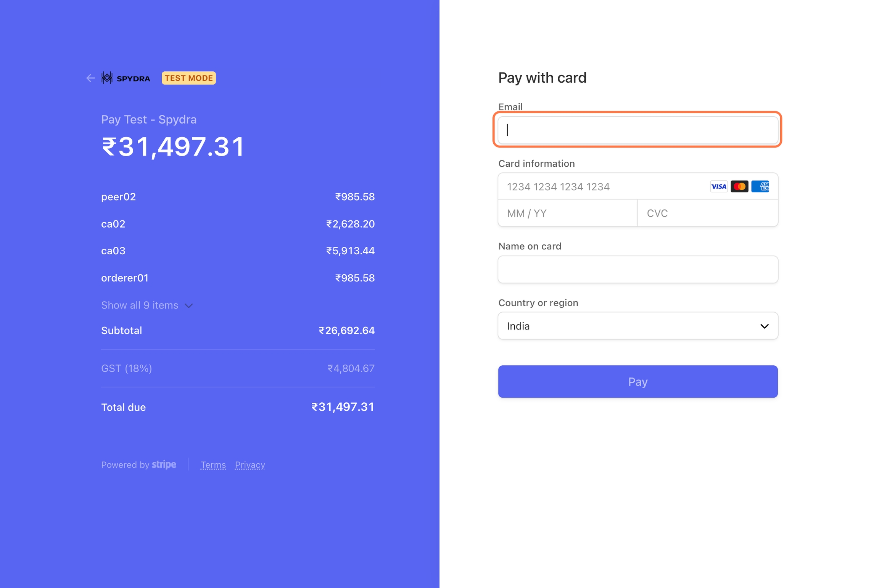Click the American Express icon
Image resolution: width=879 pixels, height=588 pixels.
[760, 186]
